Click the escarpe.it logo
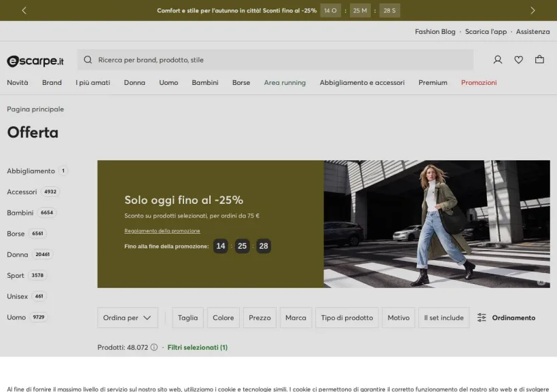 (x=35, y=60)
